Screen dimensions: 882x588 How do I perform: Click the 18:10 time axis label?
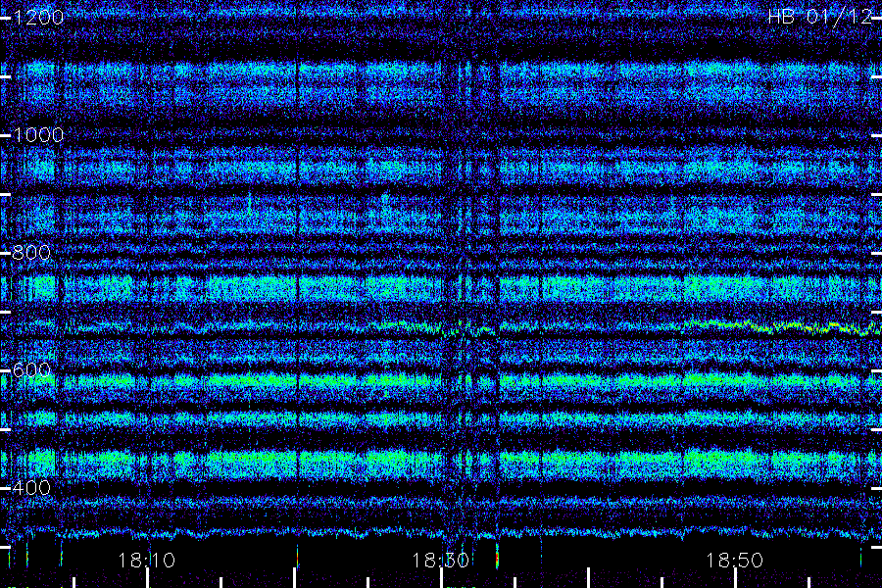coord(147,561)
